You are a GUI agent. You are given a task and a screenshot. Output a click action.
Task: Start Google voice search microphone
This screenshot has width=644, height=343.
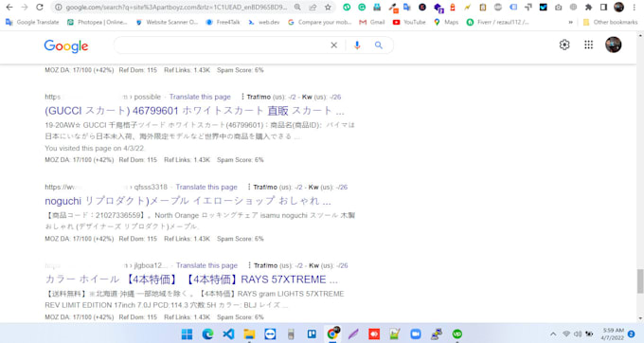point(357,45)
